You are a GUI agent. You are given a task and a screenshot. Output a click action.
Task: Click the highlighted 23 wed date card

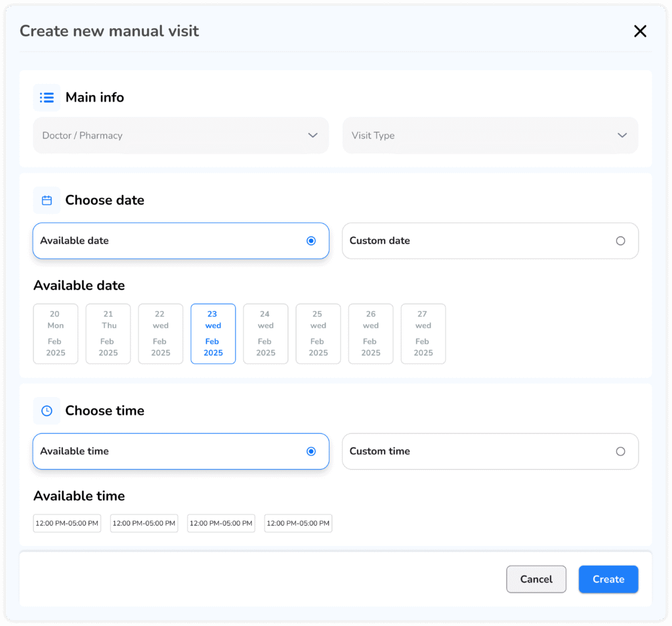[213, 333]
